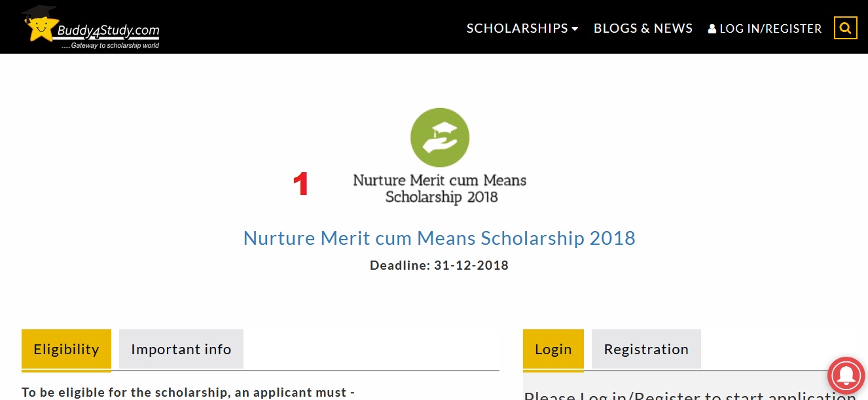Expand the Scholarships dropdown arrow
The height and width of the screenshot is (400, 868).
tap(575, 29)
